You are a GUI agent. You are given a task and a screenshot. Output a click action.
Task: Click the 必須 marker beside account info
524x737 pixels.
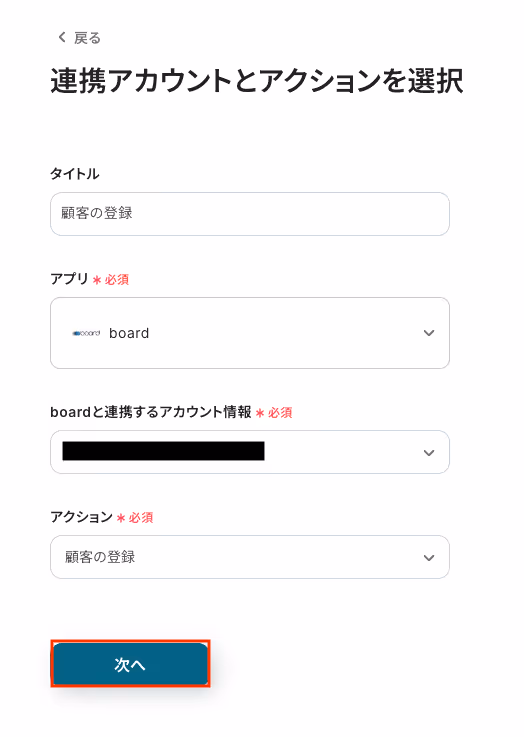pos(280,413)
